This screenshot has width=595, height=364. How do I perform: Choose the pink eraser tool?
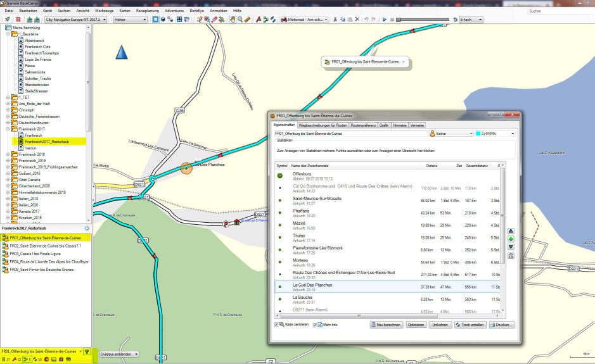(x=214, y=20)
